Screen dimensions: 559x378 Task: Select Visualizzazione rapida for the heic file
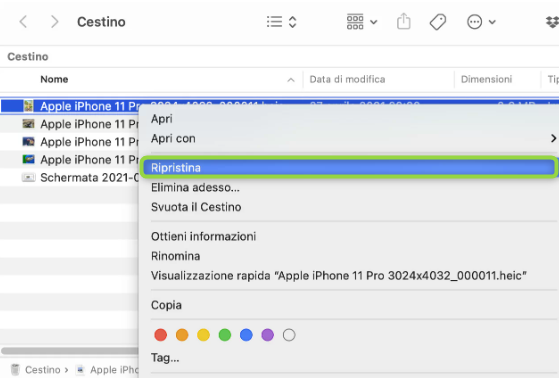pyautogui.click(x=339, y=275)
